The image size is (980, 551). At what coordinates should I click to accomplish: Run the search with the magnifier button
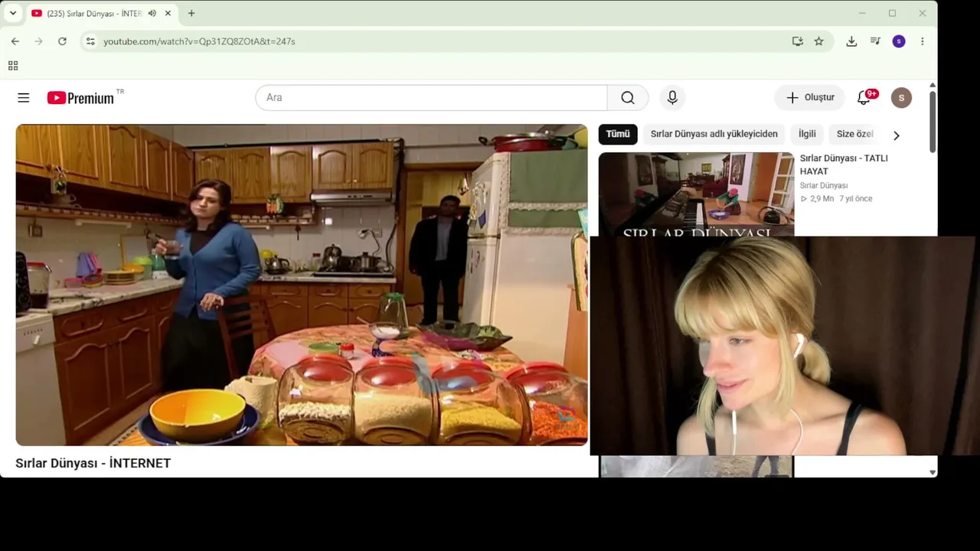tap(628, 98)
